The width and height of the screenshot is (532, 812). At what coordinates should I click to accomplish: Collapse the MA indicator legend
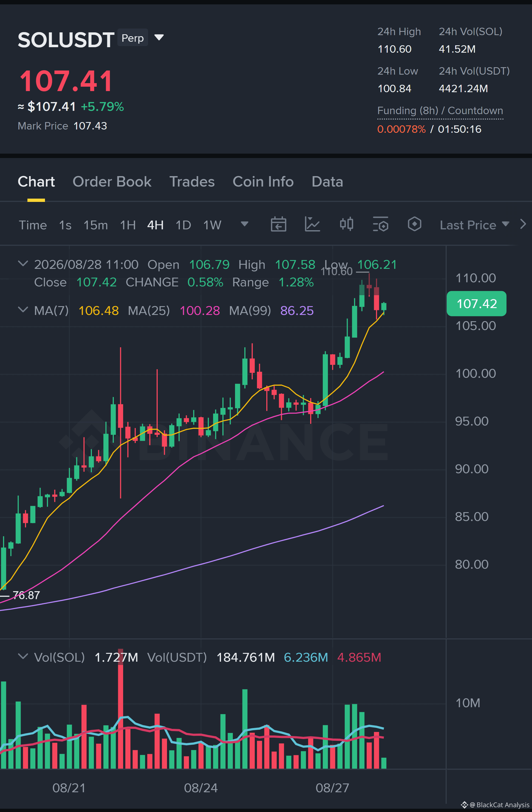click(x=23, y=310)
